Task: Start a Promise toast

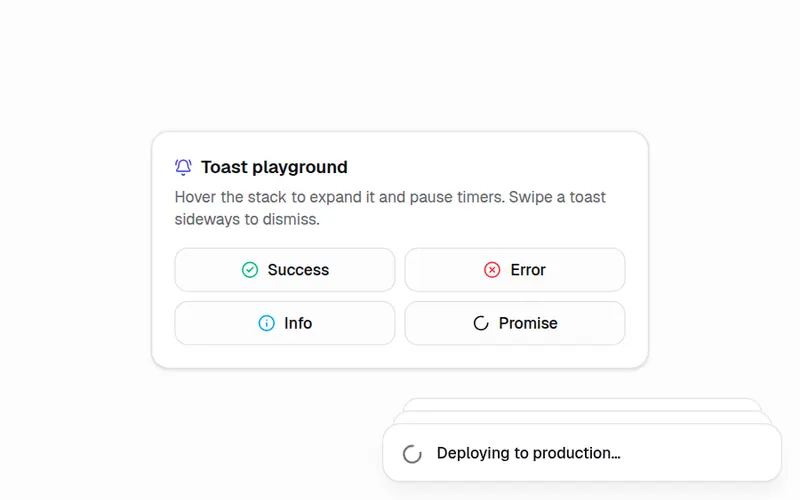Action: pos(515,323)
